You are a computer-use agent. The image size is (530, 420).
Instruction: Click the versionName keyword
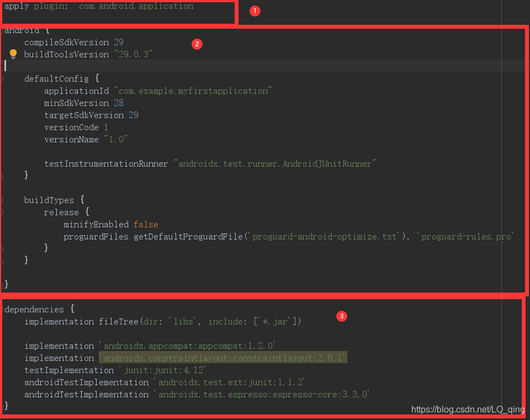(x=71, y=140)
